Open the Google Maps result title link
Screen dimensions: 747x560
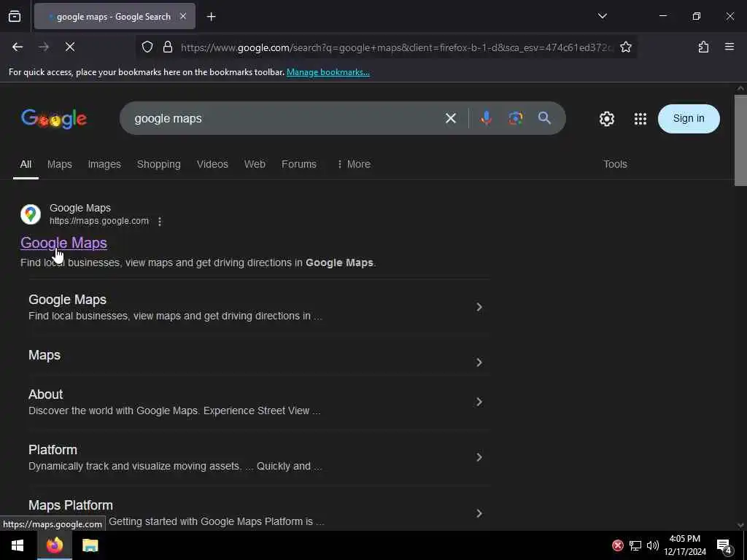tap(64, 243)
